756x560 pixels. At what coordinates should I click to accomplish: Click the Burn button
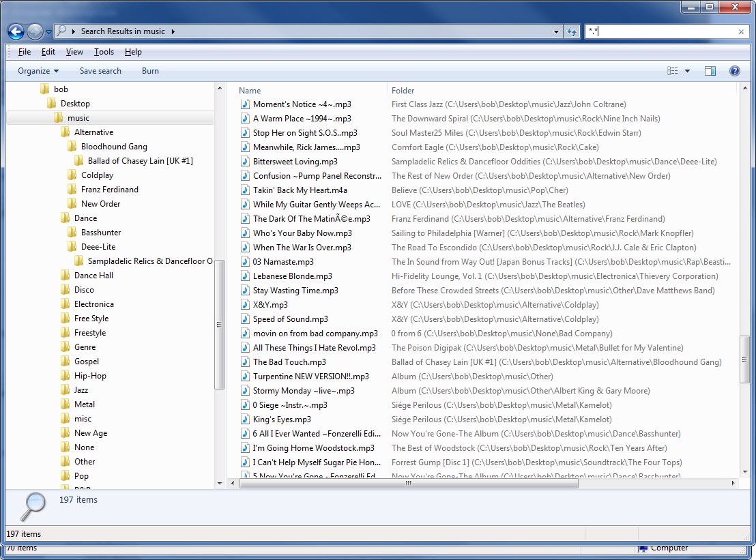(150, 70)
